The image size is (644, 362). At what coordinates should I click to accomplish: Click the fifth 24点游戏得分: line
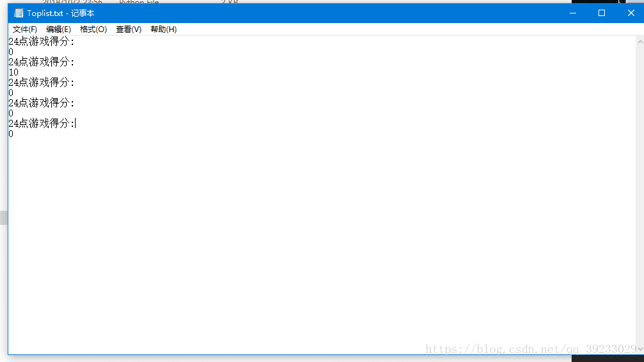(x=41, y=124)
